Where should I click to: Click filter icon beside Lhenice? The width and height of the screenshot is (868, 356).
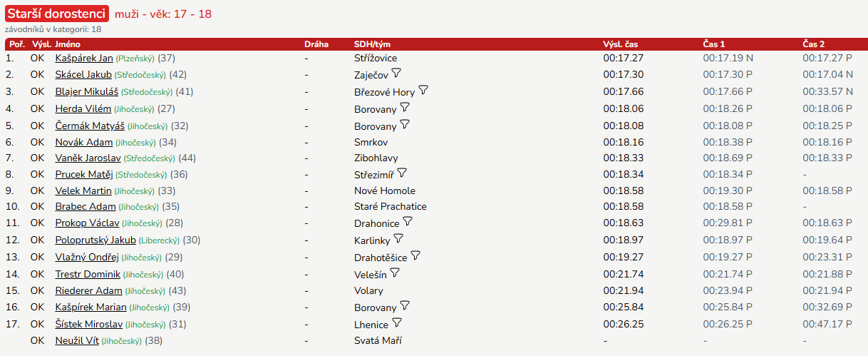(x=397, y=322)
